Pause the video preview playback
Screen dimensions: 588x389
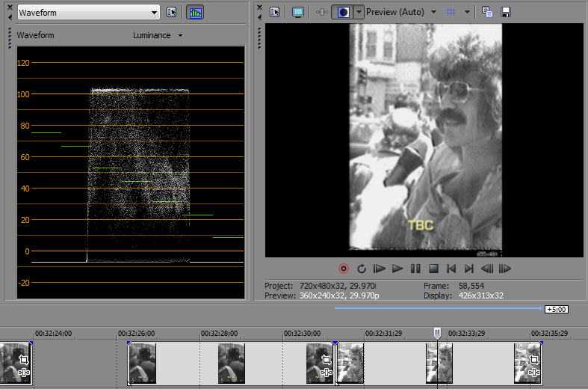point(415,269)
